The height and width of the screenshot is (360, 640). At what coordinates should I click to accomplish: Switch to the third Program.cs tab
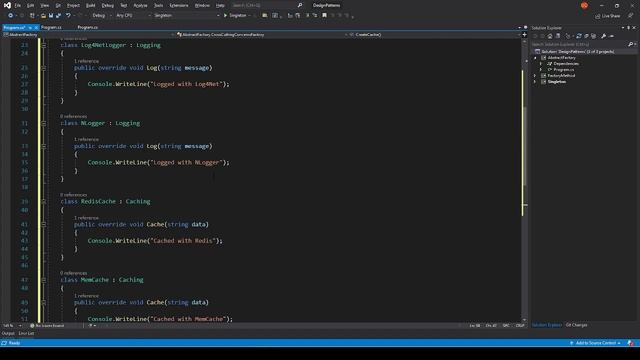(x=87, y=27)
